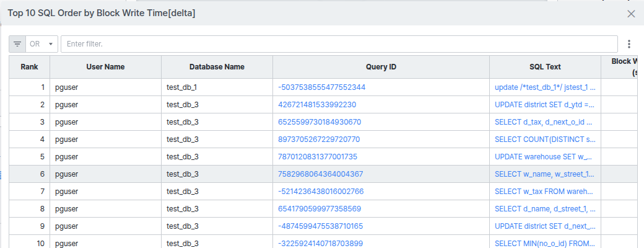Viewport: 644px width, 248px height.
Task: Open Query ID 8973705267229720770
Action: 319,139
